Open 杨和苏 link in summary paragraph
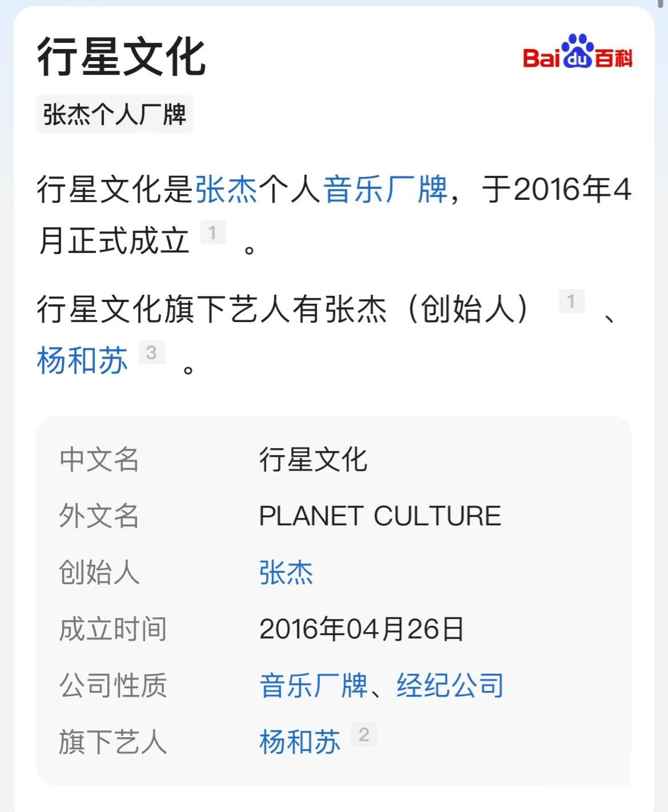Viewport: 668px width, 812px height. click(x=83, y=361)
